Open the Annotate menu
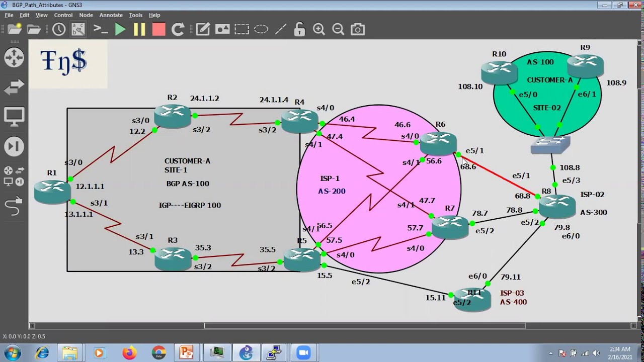 tap(111, 15)
